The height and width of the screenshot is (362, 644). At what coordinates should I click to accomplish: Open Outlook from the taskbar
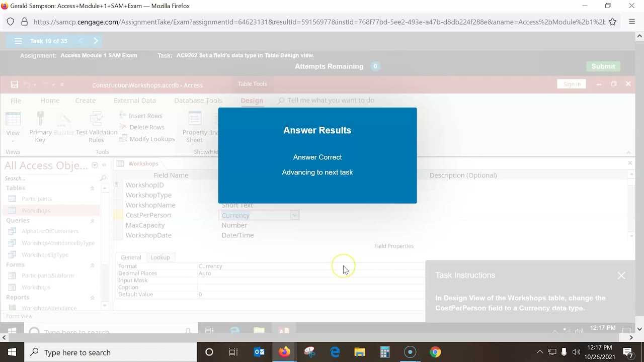[x=259, y=352]
